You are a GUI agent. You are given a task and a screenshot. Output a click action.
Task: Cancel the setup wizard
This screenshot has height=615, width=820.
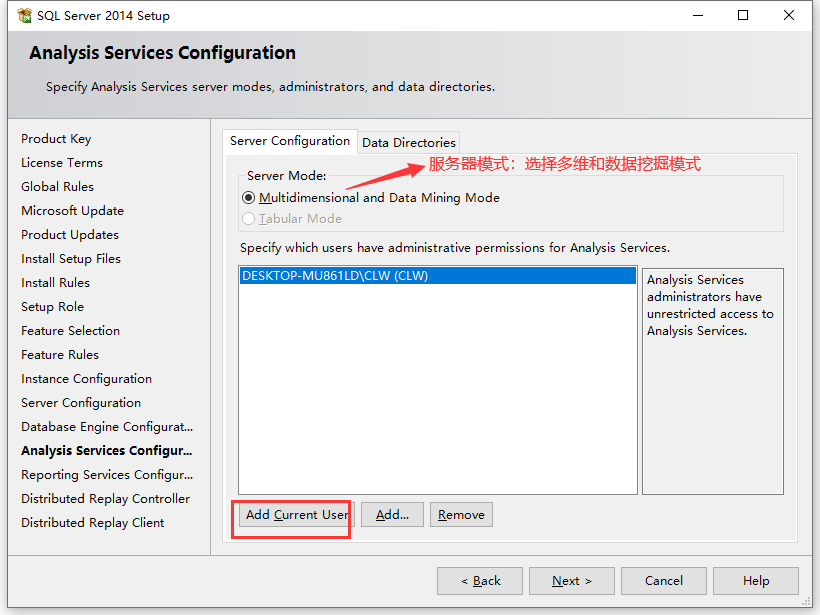[x=664, y=581]
